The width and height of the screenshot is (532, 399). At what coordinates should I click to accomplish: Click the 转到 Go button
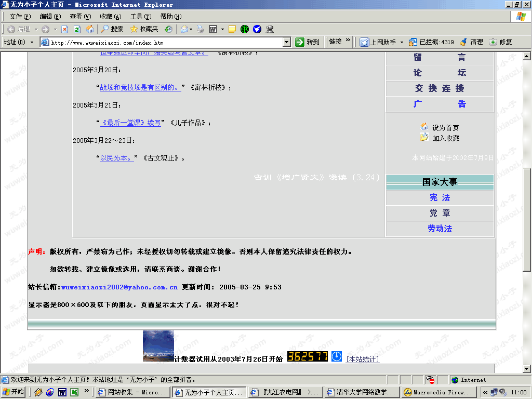point(307,42)
